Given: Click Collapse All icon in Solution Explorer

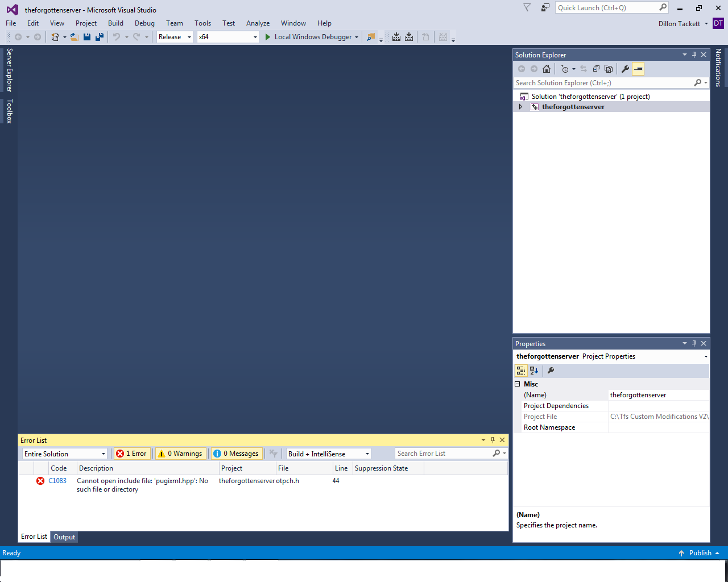Looking at the screenshot, I should (x=596, y=69).
